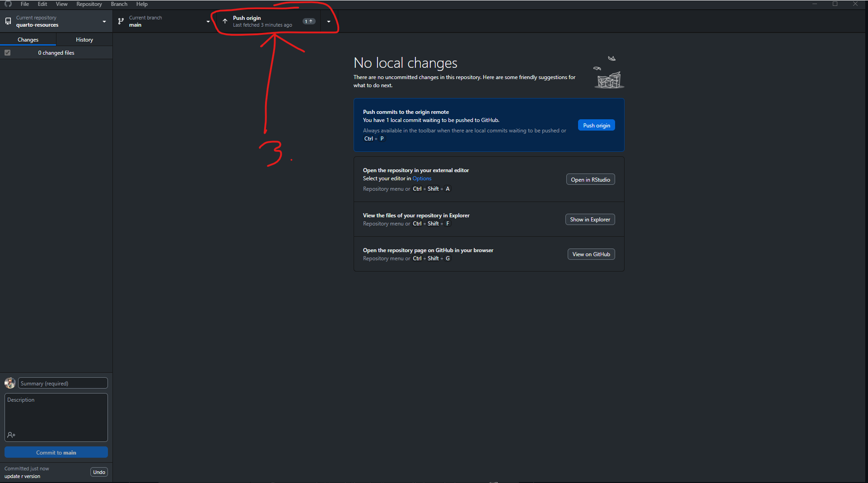Viewport: 868px width, 483px height.
Task: Follow the Options link for editor
Action: click(x=422, y=178)
